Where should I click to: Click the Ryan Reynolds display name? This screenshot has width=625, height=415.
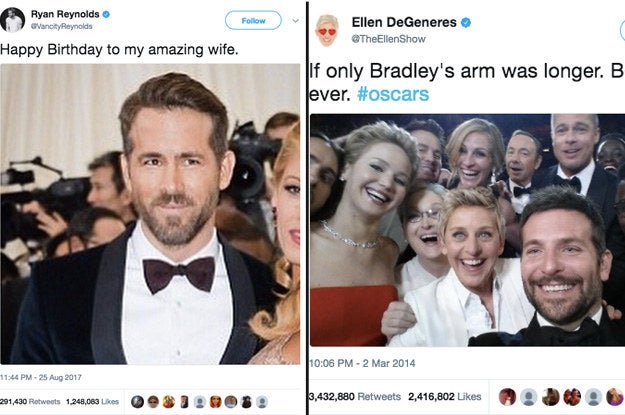[65, 14]
